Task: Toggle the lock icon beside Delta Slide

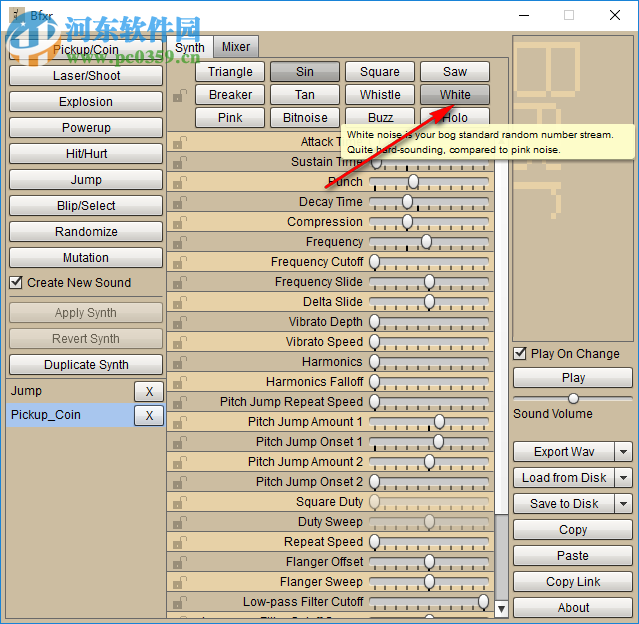Action: tap(180, 302)
